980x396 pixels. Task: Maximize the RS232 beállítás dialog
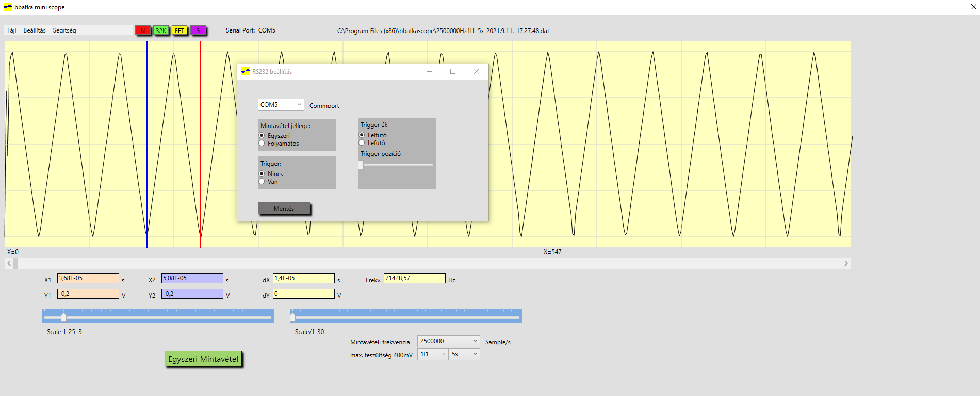(x=453, y=71)
